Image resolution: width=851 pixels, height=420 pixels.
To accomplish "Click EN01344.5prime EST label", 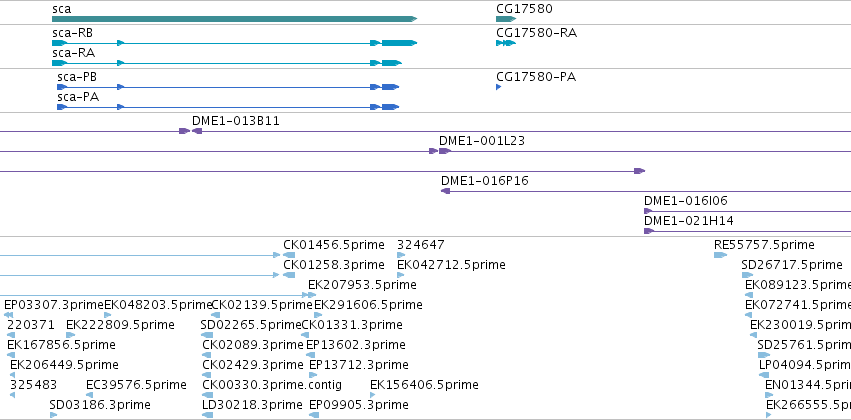I will click(808, 385).
